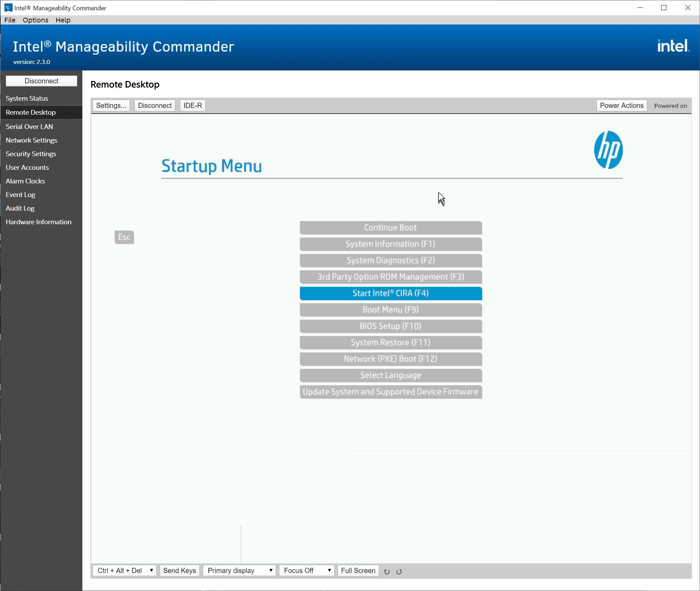Image resolution: width=700 pixels, height=591 pixels.
Task: Click Disconnect in the Remote Desktop toolbar
Action: [x=155, y=105]
